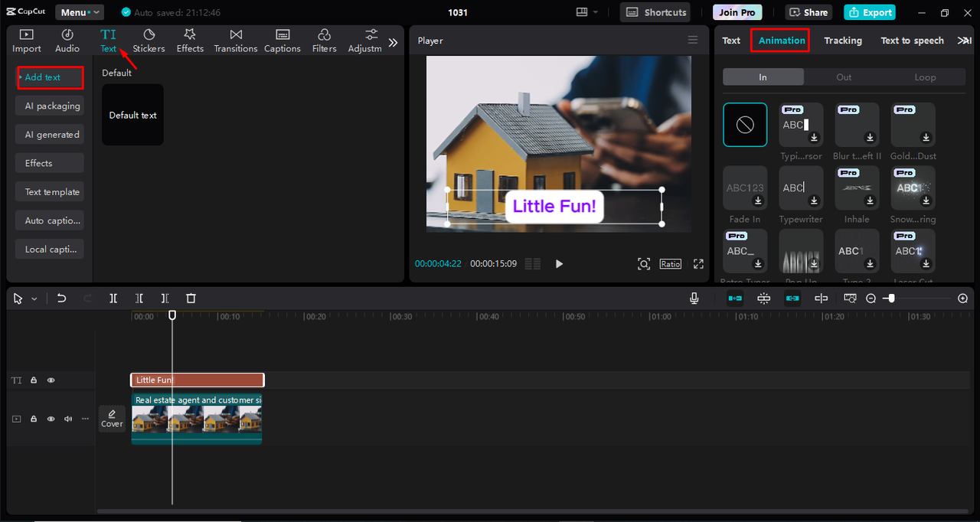Screen dimensions: 980x522
Task: Click the Delete right split tool
Action: [165, 299]
